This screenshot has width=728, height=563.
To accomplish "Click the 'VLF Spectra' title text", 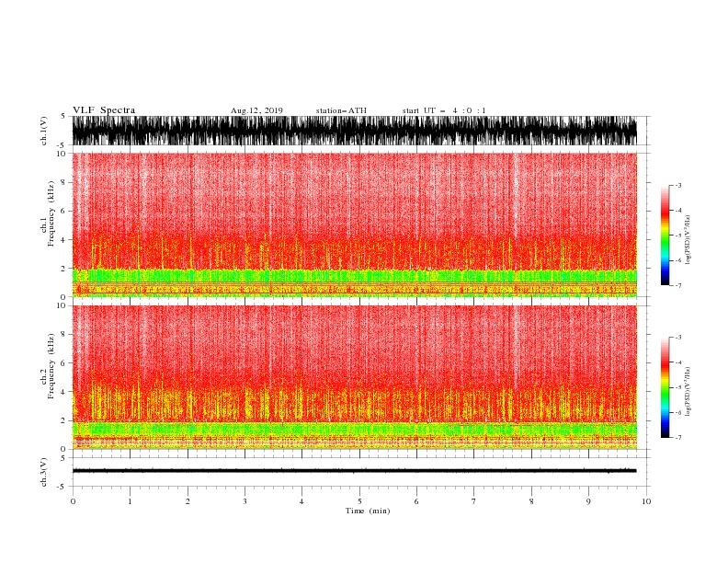I will click(104, 110).
